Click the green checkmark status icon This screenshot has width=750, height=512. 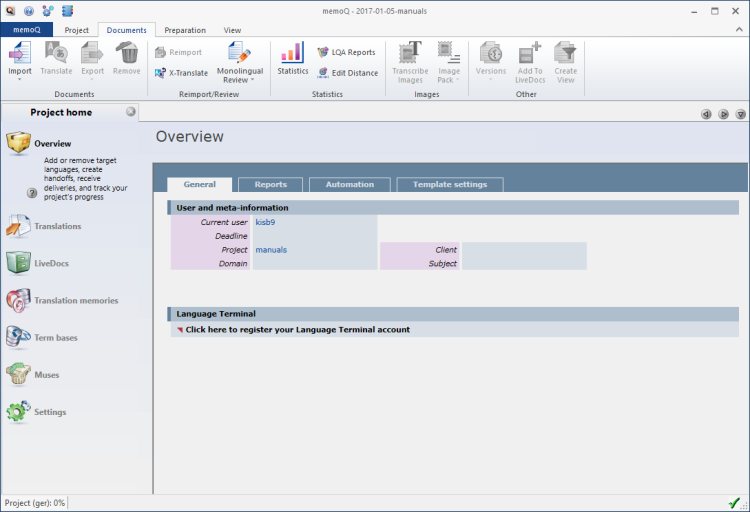(x=734, y=502)
